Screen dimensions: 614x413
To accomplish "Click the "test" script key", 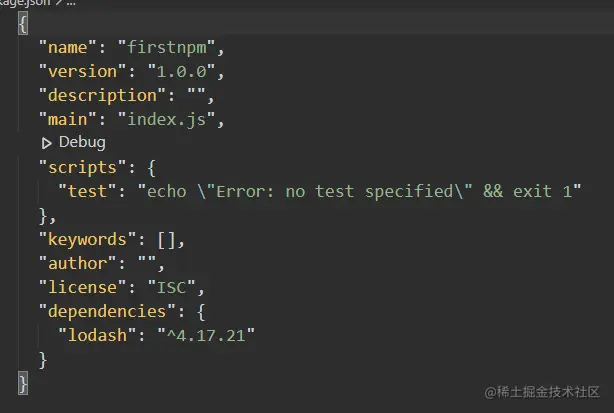I will [x=87, y=191].
